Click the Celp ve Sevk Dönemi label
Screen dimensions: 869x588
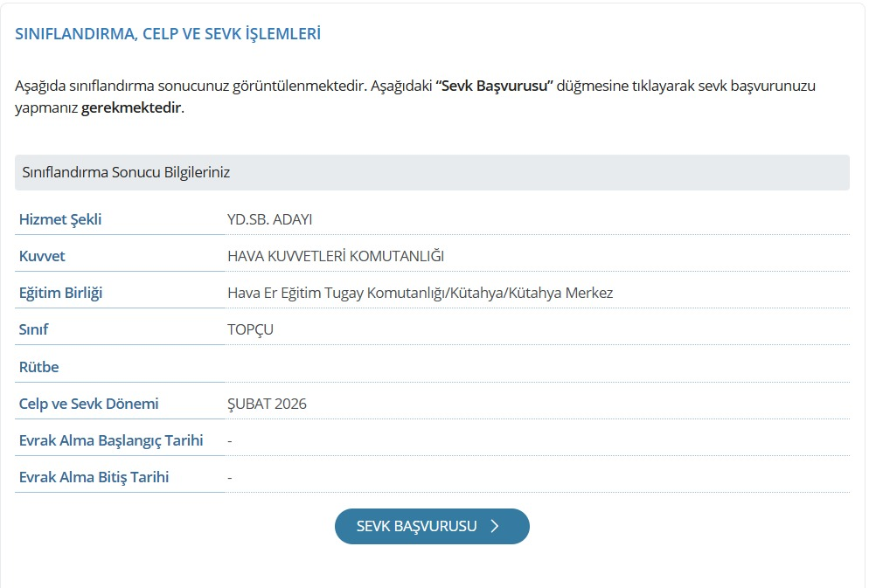point(88,404)
